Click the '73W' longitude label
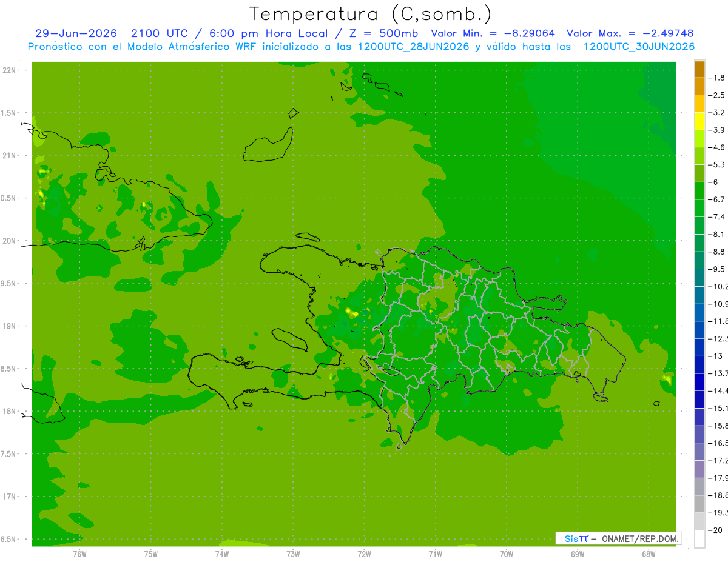This screenshot has height=562, width=728. pos(293,554)
